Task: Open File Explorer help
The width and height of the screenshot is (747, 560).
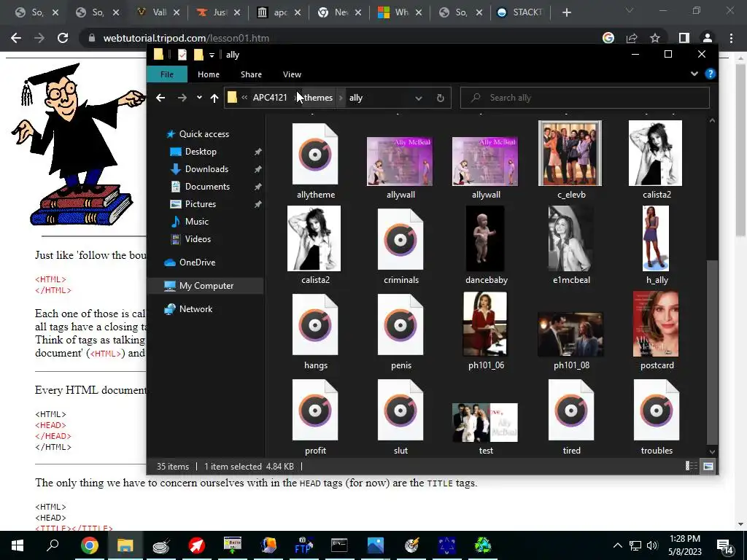Action: 711,74
